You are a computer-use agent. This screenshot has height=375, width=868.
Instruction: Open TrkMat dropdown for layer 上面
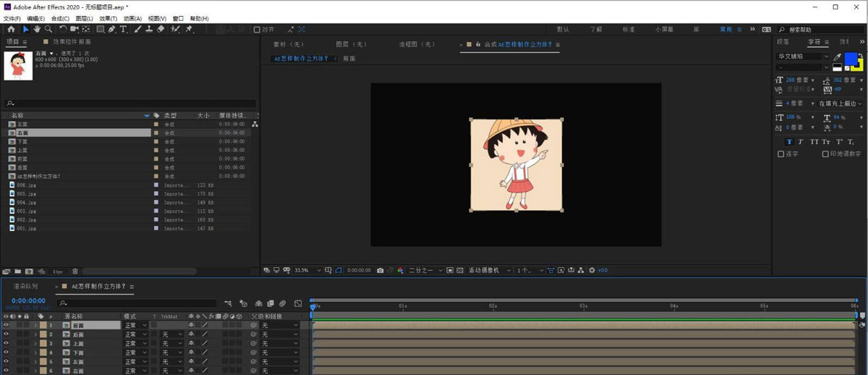click(x=172, y=344)
